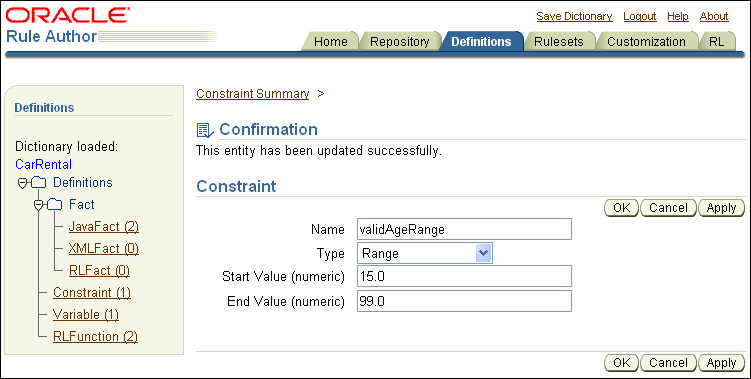Click the bottom OK button

pos(621,363)
